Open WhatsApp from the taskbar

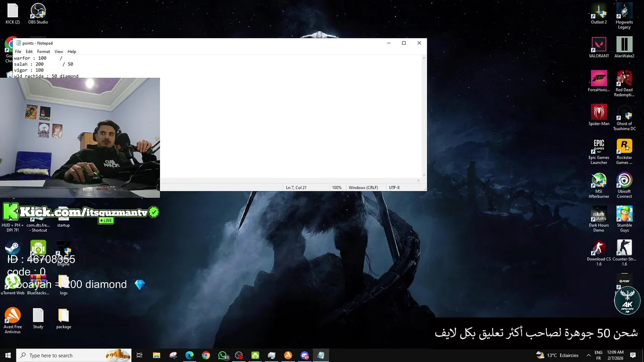pos(222,355)
